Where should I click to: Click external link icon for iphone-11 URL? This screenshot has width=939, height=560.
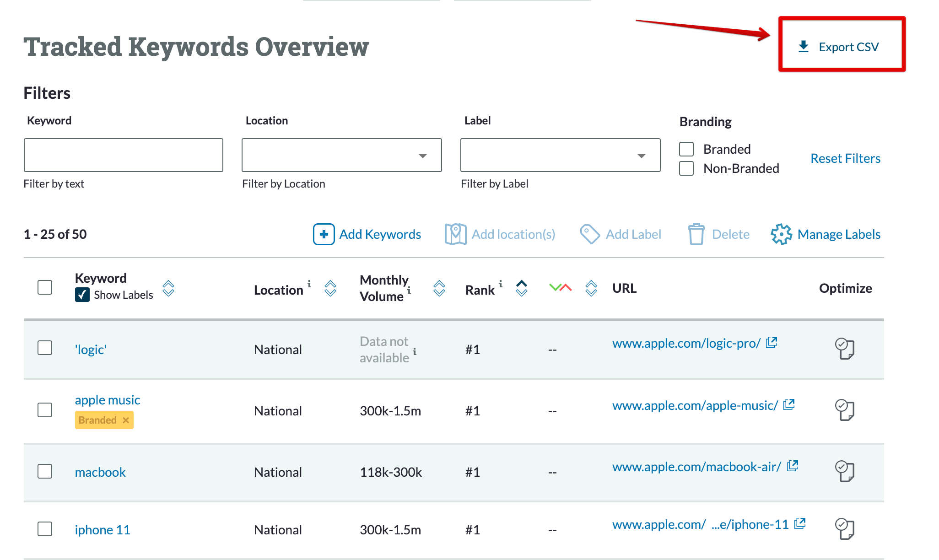click(800, 523)
